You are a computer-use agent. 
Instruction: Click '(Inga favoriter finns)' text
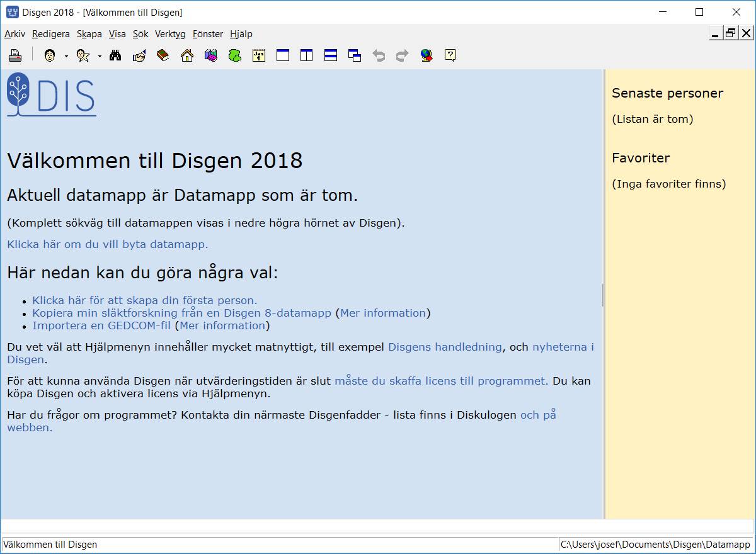(x=668, y=184)
